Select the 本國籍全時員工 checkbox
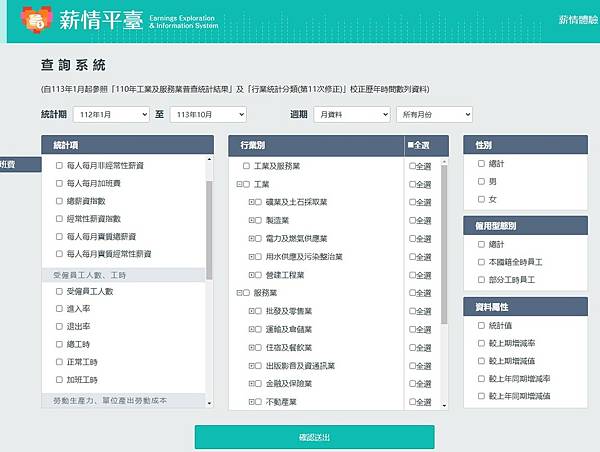The height and width of the screenshot is (452, 600). (481, 262)
